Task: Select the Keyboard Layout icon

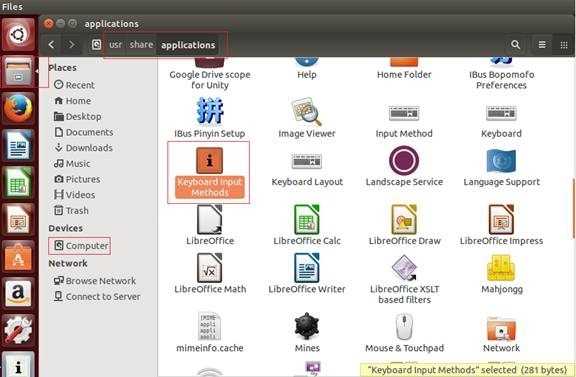Action: point(306,161)
